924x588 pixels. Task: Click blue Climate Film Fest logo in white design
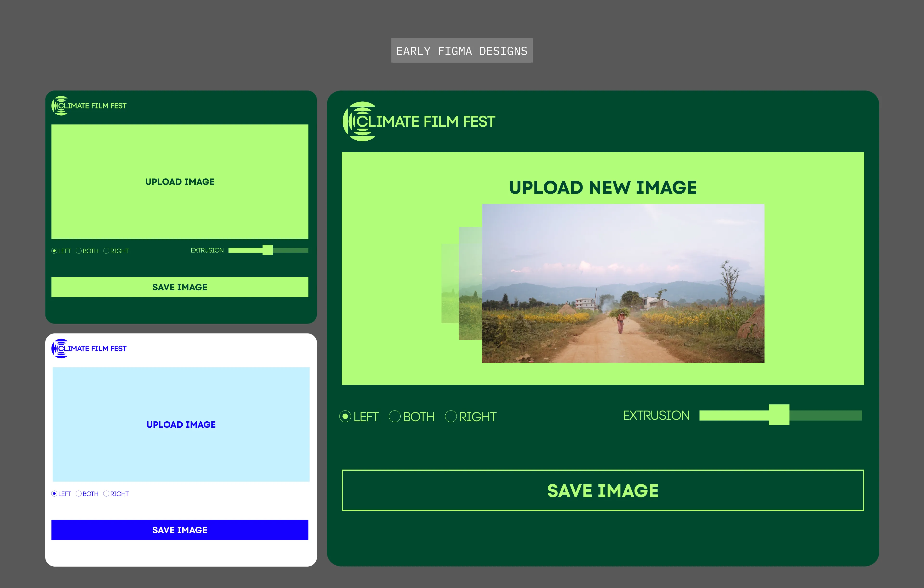[89, 348]
